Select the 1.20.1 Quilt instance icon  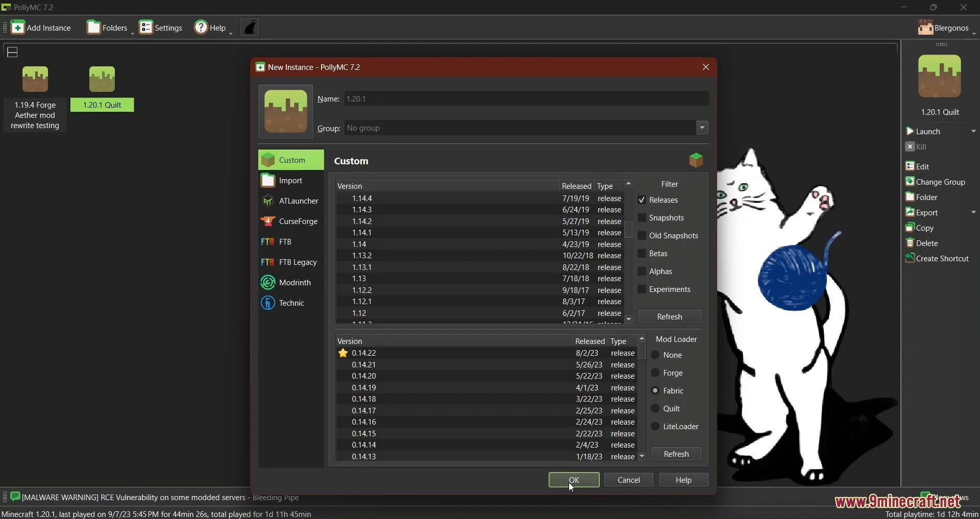(x=103, y=80)
